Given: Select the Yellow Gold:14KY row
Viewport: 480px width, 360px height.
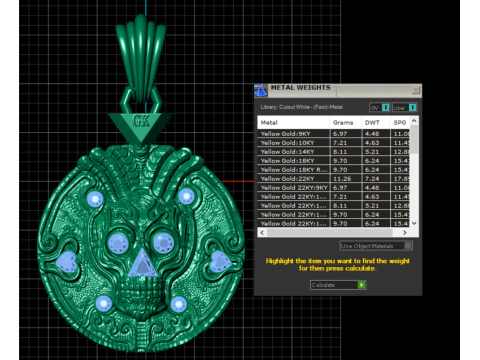Looking at the screenshot, I should [334, 152].
